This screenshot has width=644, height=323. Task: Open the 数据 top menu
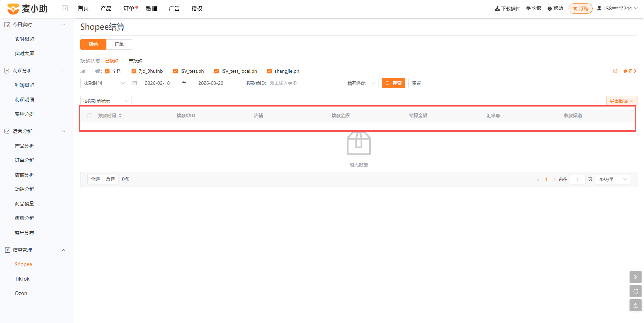pyautogui.click(x=152, y=9)
